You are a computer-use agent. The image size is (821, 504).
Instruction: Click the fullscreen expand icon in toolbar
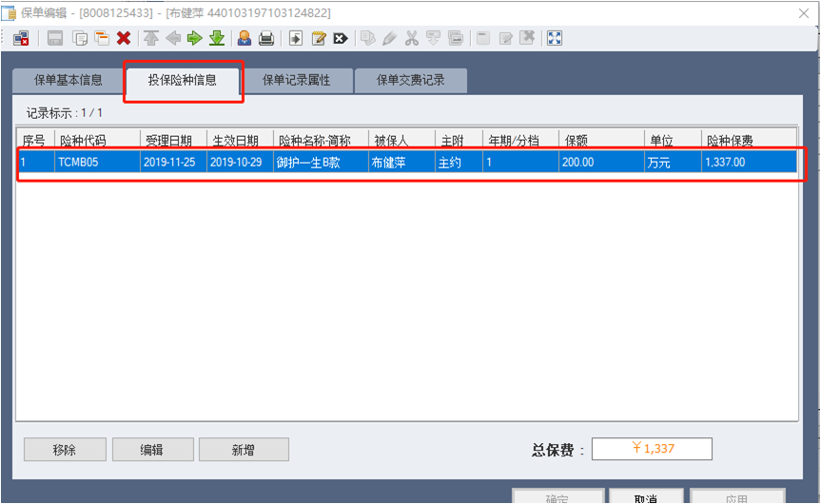pos(555,38)
